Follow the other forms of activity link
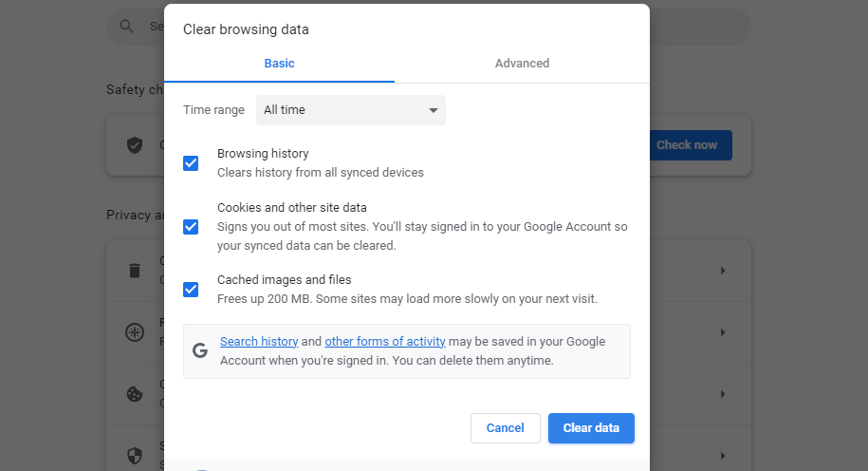 tap(385, 342)
